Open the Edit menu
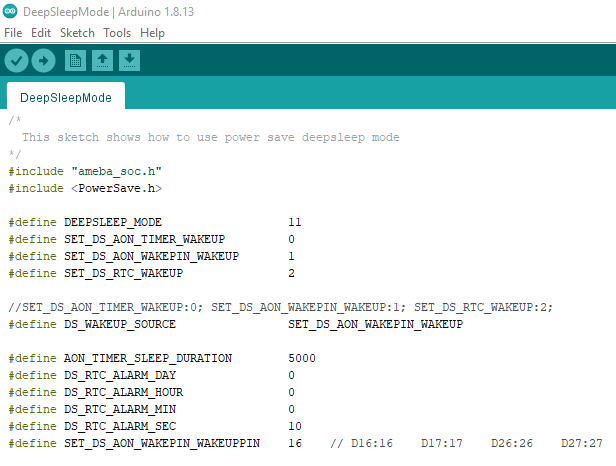The width and height of the screenshot is (616, 466). [x=41, y=33]
